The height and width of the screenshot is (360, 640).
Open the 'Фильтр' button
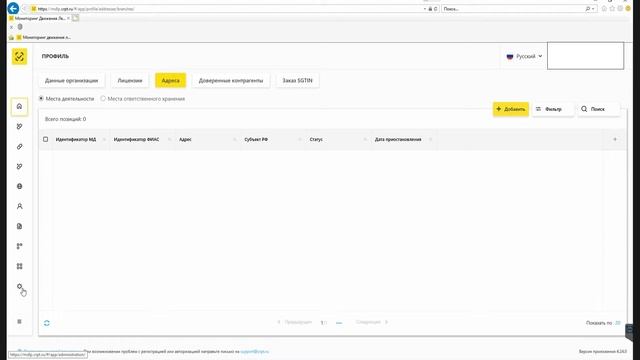(x=552, y=109)
